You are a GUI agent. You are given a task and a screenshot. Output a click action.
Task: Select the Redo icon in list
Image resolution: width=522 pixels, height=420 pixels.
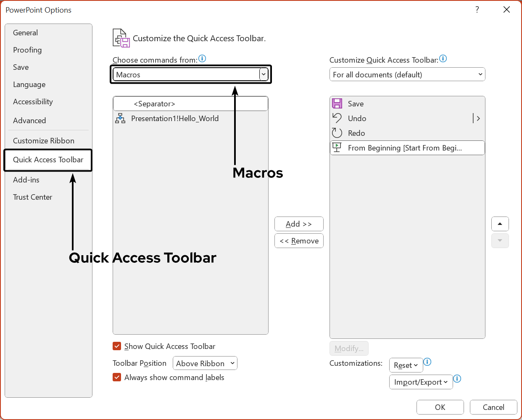[337, 133]
